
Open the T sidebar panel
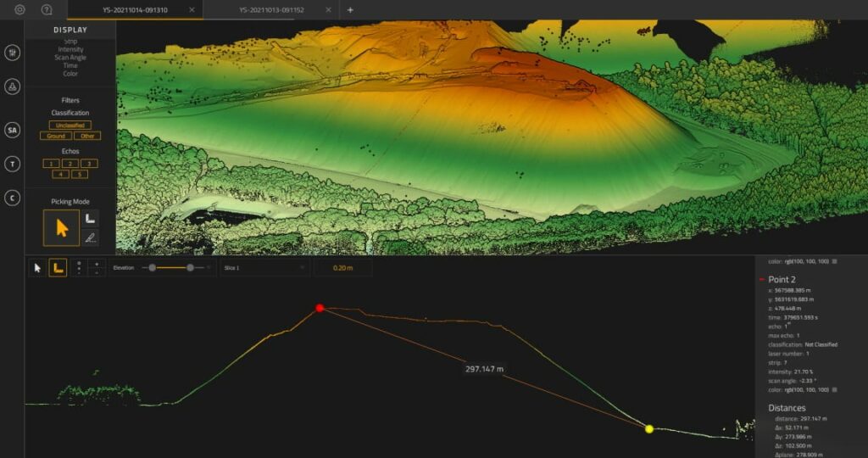[12, 164]
